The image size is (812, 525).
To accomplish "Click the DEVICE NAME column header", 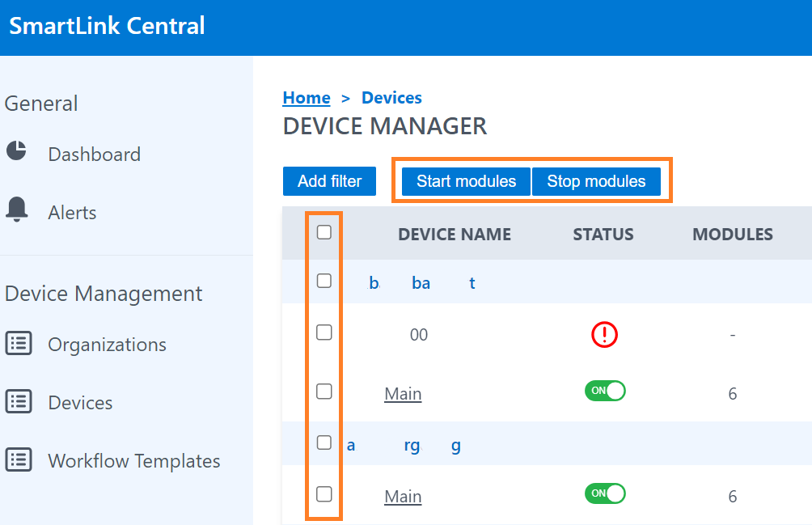I will pyautogui.click(x=455, y=235).
